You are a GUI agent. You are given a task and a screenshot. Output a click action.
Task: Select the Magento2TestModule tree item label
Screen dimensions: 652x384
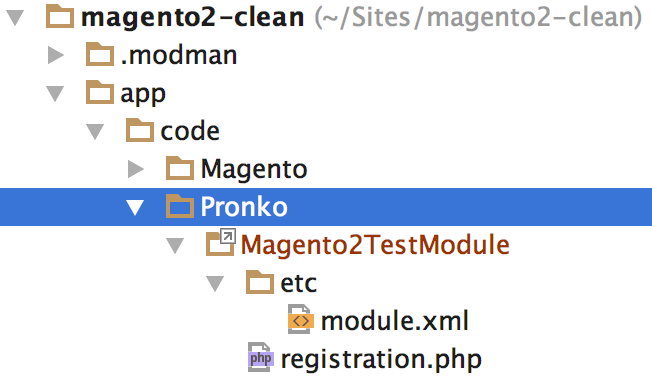pyautogui.click(x=375, y=245)
